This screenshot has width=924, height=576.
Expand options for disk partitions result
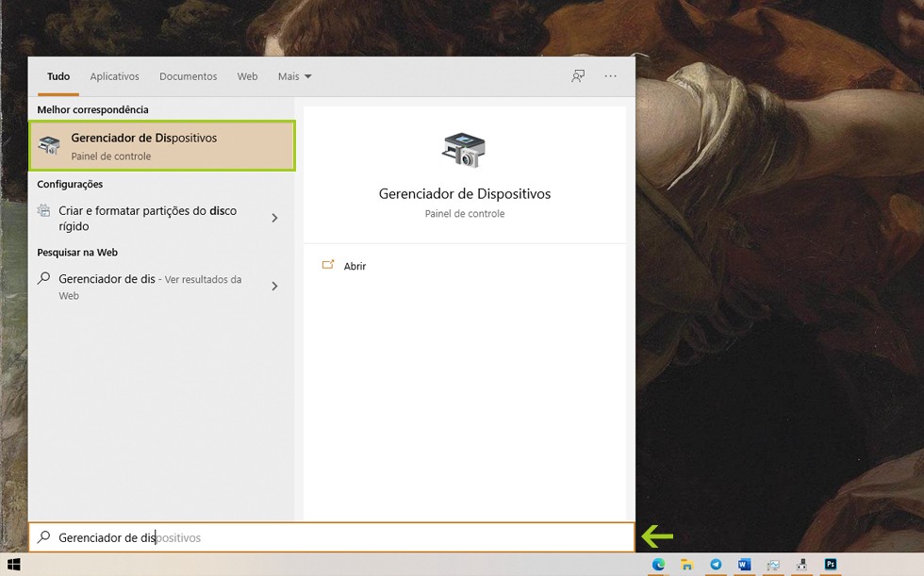pyautogui.click(x=274, y=218)
